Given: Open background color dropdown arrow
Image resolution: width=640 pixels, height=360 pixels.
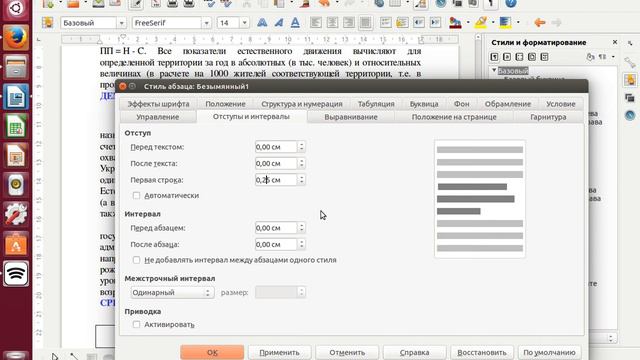Looking at the screenshot, I should (518, 22).
